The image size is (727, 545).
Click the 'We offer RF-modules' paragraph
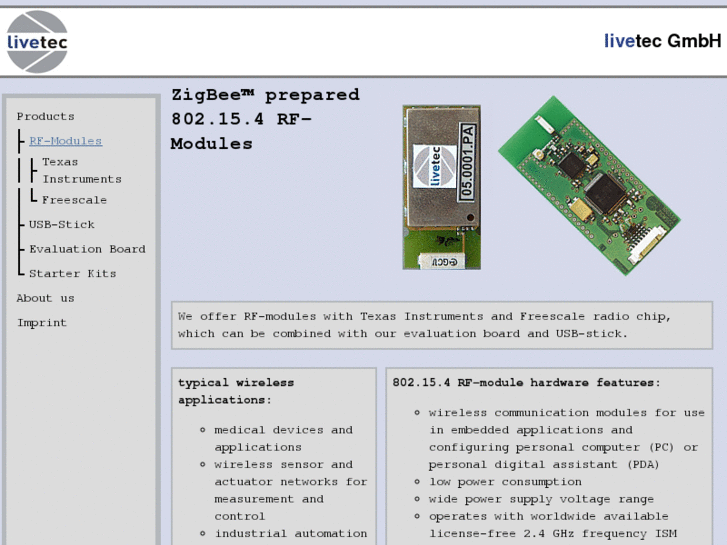[442, 325]
